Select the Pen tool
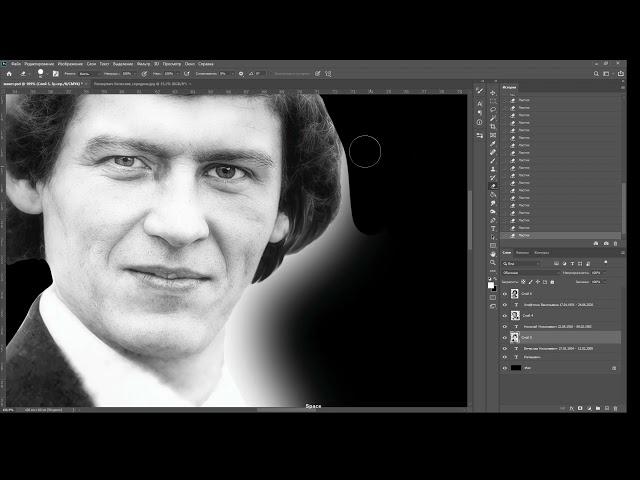Viewport: 640px width, 480px height. pyautogui.click(x=493, y=220)
